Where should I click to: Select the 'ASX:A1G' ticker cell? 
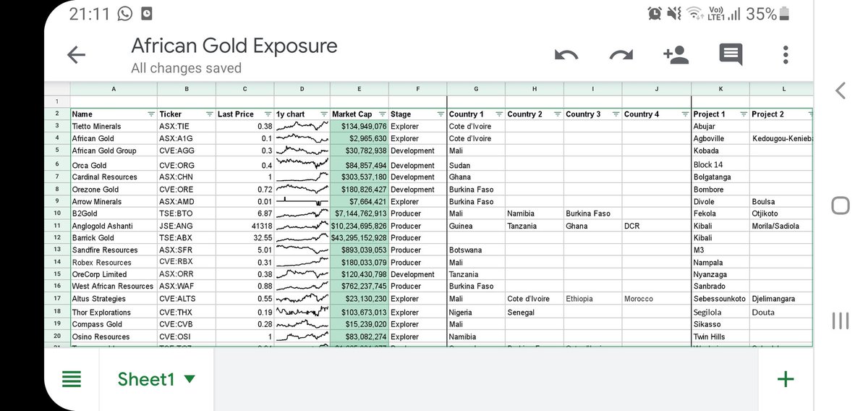click(x=187, y=138)
